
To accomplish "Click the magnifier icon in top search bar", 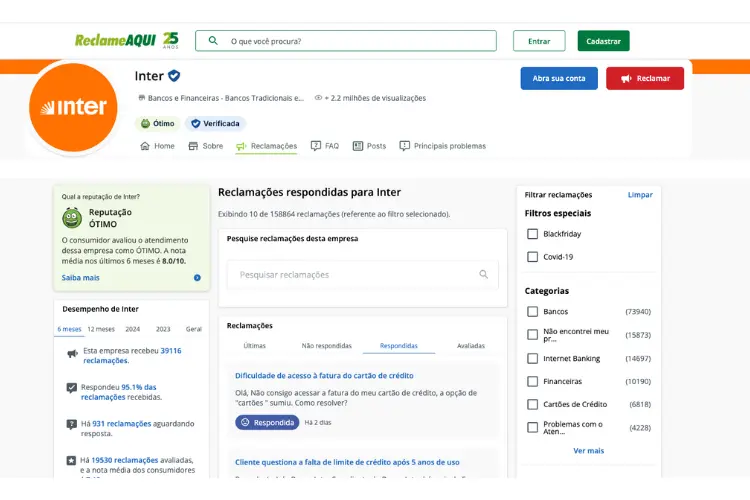I will pyautogui.click(x=213, y=41).
